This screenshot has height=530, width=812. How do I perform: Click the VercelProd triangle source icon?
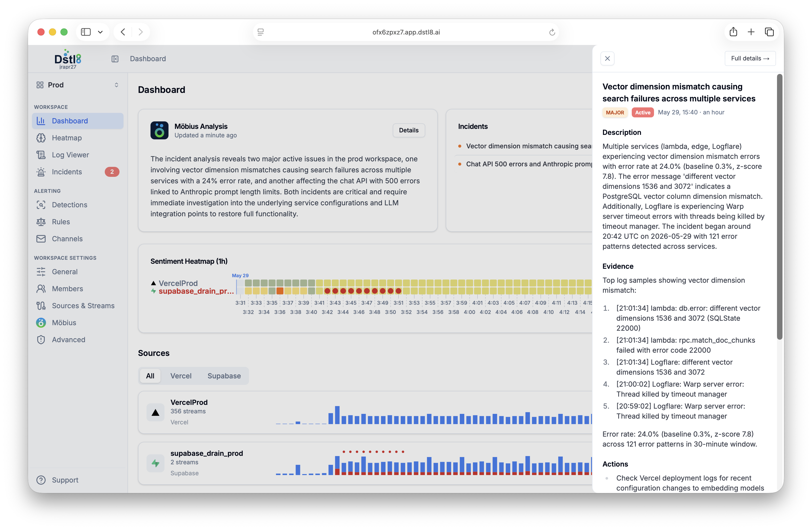coord(155,412)
